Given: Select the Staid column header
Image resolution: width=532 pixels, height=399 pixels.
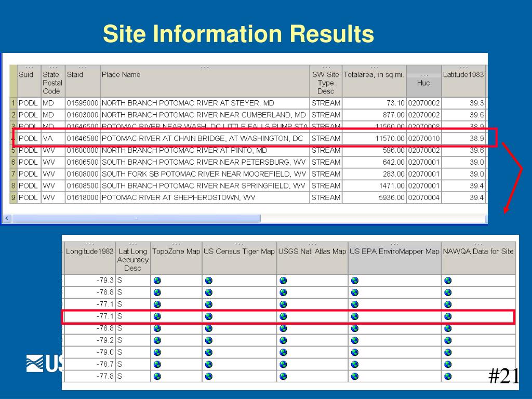Looking at the screenshot, I should click(x=83, y=81).
